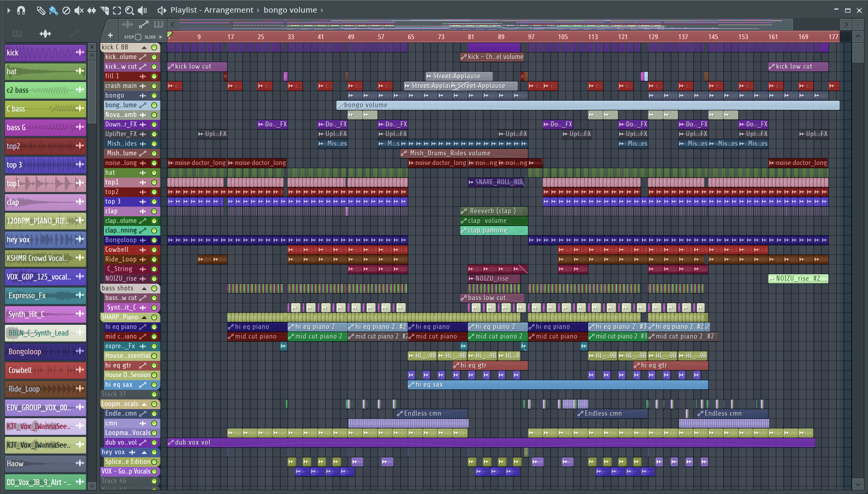Show automation clips in the picker panel

(74, 34)
